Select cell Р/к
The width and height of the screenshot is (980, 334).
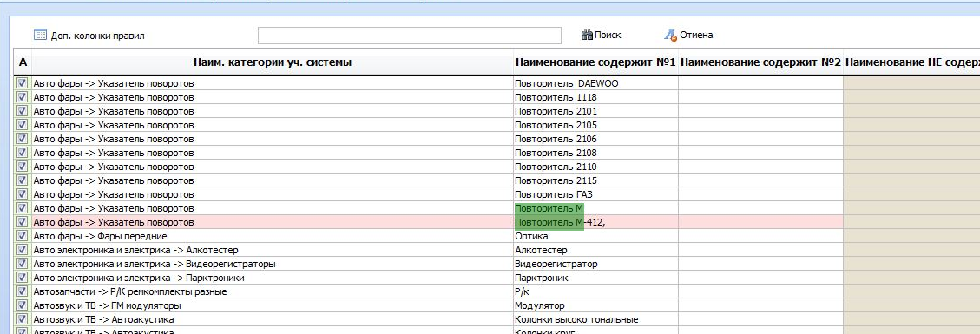pos(595,291)
